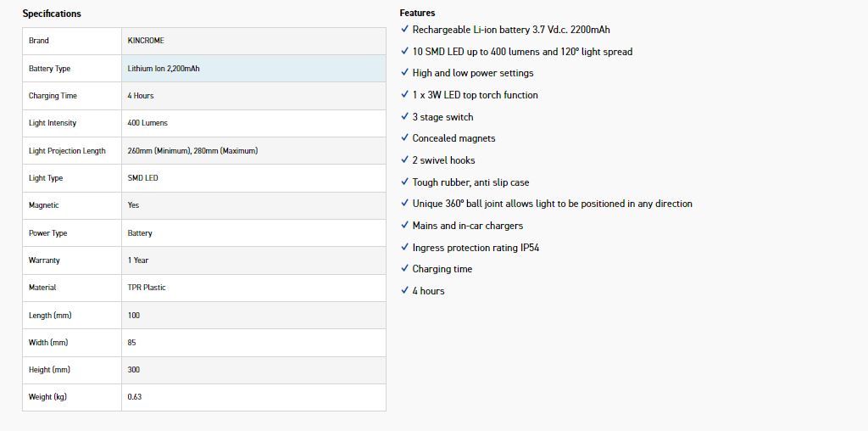868x431 pixels.
Task: Click the Features heading
Action: tap(417, 13)
